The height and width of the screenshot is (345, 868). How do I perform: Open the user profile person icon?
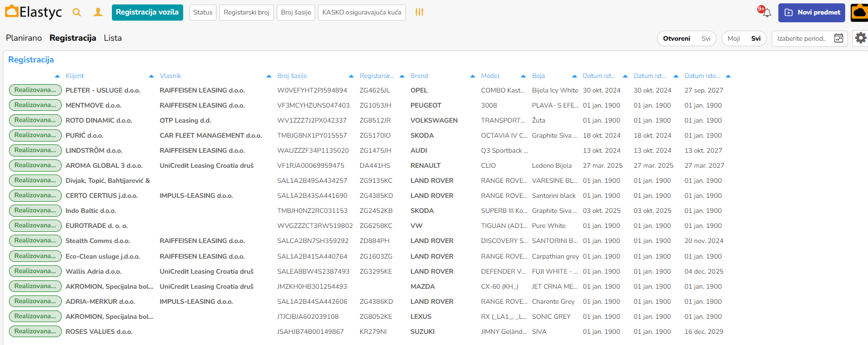(98, 12)
